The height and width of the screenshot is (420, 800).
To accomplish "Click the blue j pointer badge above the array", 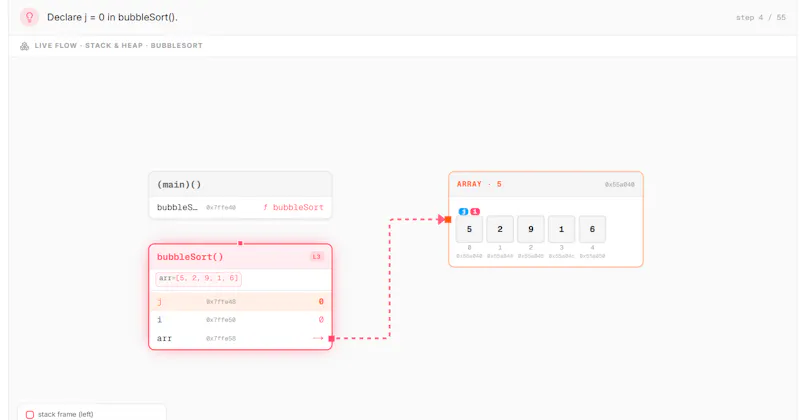I will 463,211.
